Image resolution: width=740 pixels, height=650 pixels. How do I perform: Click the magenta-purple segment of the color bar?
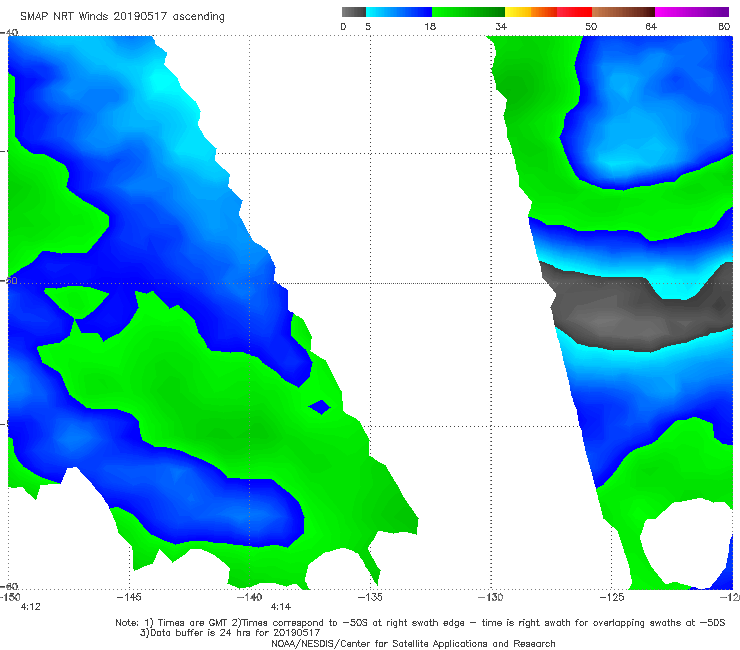coord(692,12)
